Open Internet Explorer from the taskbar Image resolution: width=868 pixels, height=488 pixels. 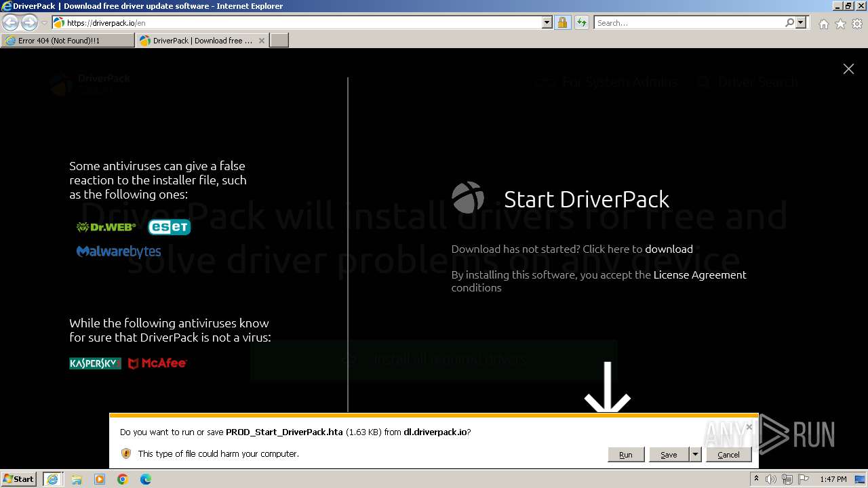[x=53, y=479]
